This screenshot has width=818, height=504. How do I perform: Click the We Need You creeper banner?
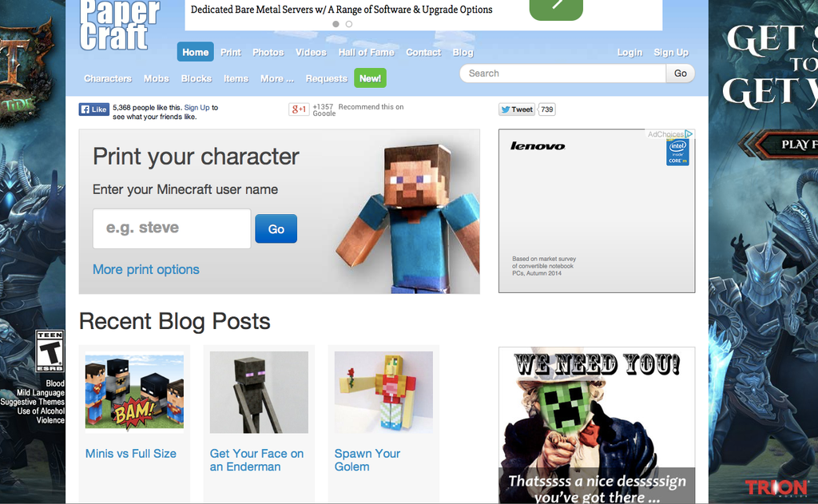tap(596, 425)
